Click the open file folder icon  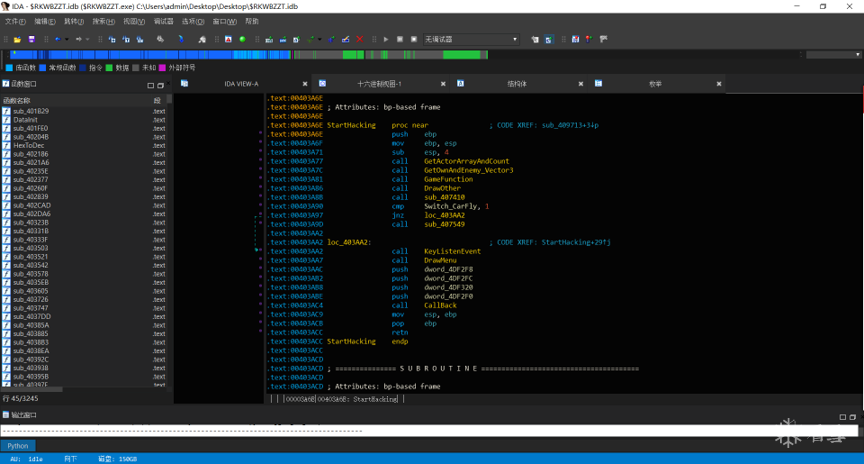tap(19, 40)
